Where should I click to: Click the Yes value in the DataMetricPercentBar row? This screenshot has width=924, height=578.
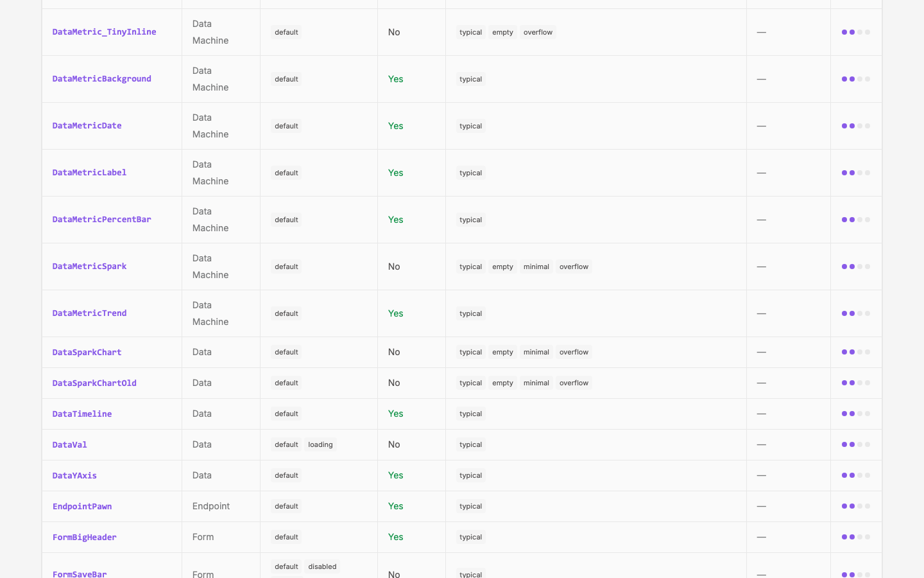[x=396, y=220]
